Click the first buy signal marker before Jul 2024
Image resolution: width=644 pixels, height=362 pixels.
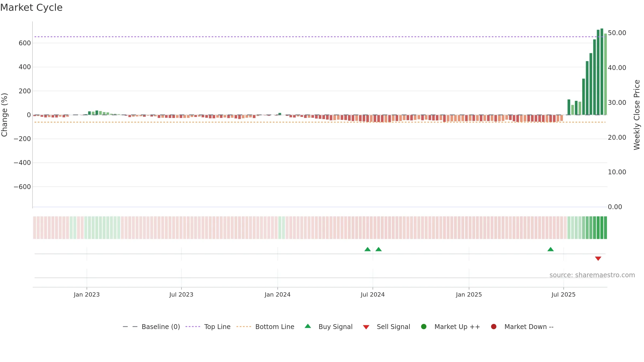(368, 249)
